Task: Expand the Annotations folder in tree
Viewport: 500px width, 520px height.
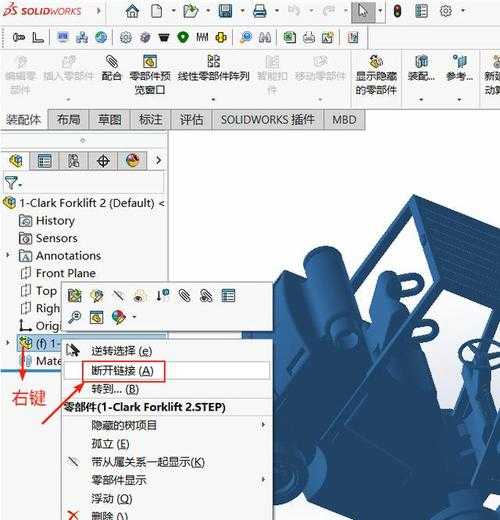Action: 8,255
